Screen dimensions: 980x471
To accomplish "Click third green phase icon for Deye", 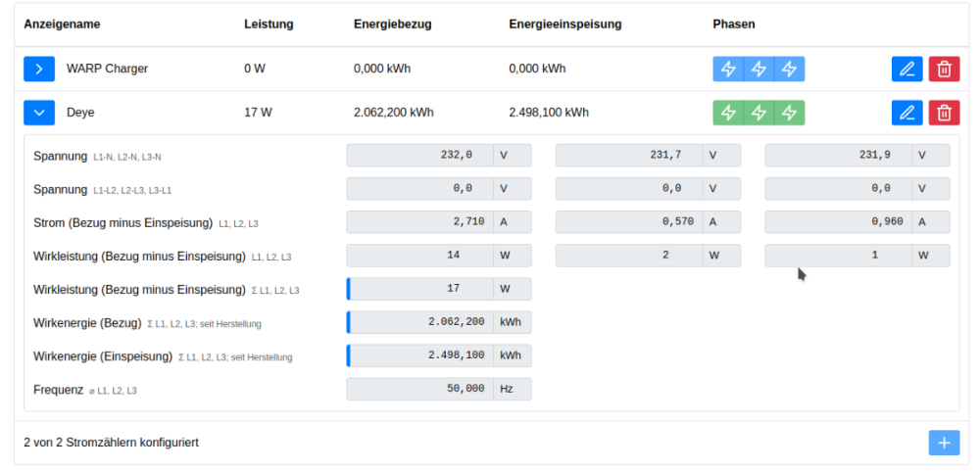I will (x=789, y=113).
